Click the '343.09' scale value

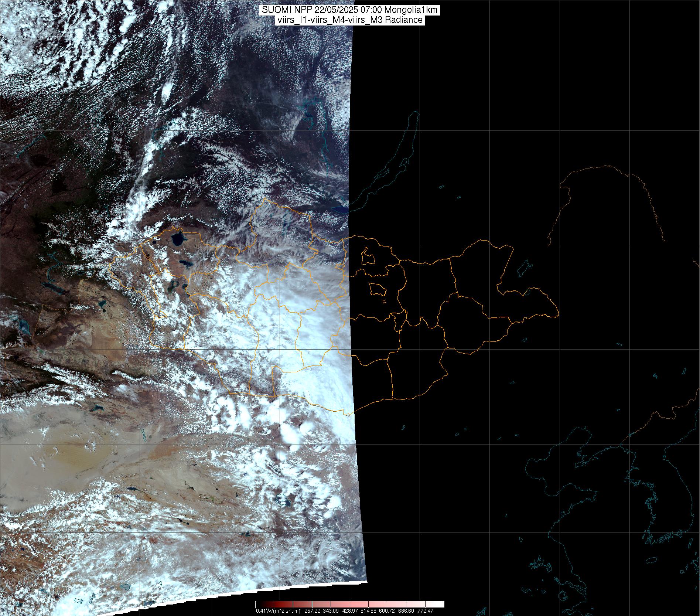tap(331, 611)
